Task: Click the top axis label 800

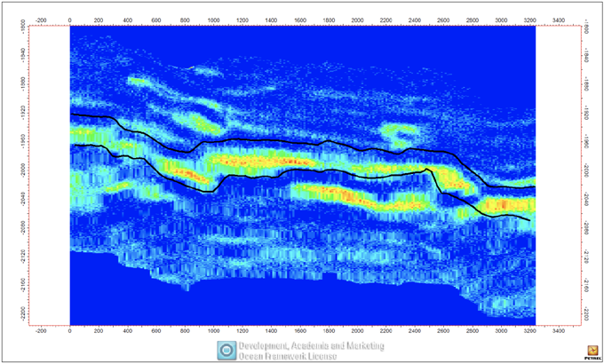Action: pyautogui.click(x=185, y=20)
